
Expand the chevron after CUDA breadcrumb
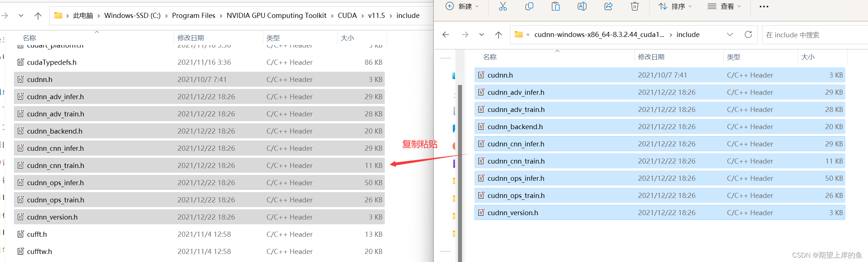point(362,16)
